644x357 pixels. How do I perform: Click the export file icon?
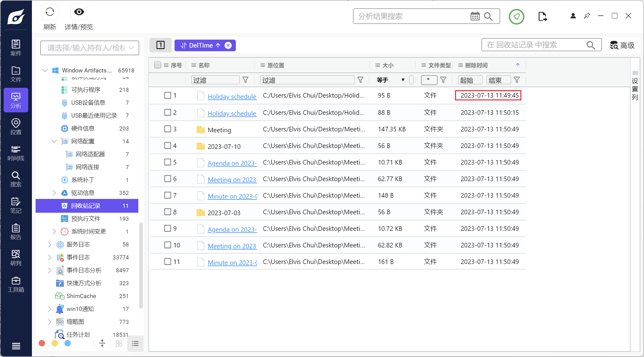click(x=542, y=17)
